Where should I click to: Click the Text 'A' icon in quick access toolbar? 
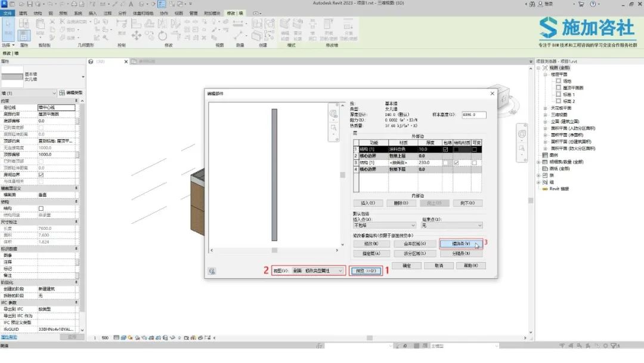(x=131, y=4)
